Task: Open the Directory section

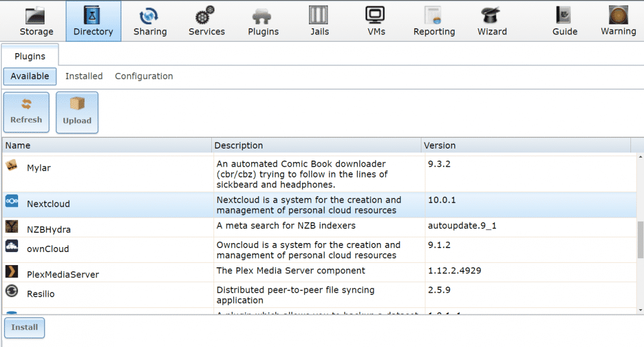Action: [x=93, y=21]
